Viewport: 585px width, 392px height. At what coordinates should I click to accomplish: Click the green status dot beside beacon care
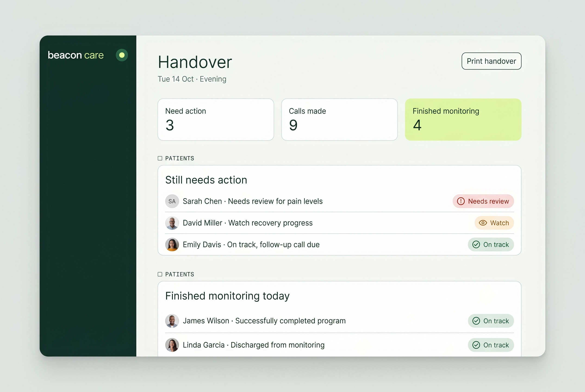[122, 55]
